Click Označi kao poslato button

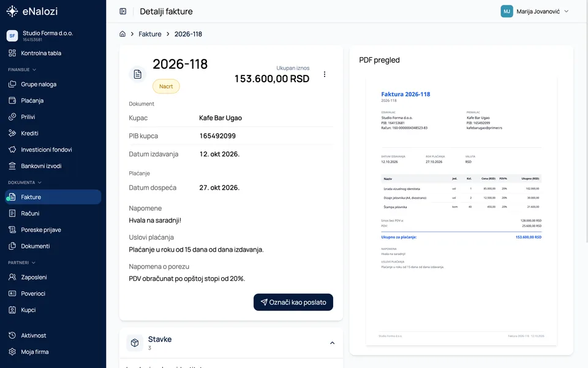pos(293,302)
